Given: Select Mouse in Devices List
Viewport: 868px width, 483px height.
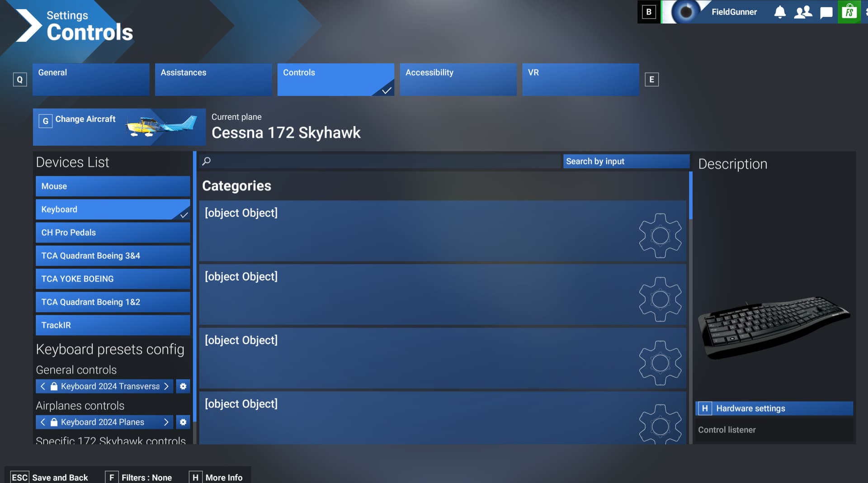Looking at the screenshot, I should 113,186.
